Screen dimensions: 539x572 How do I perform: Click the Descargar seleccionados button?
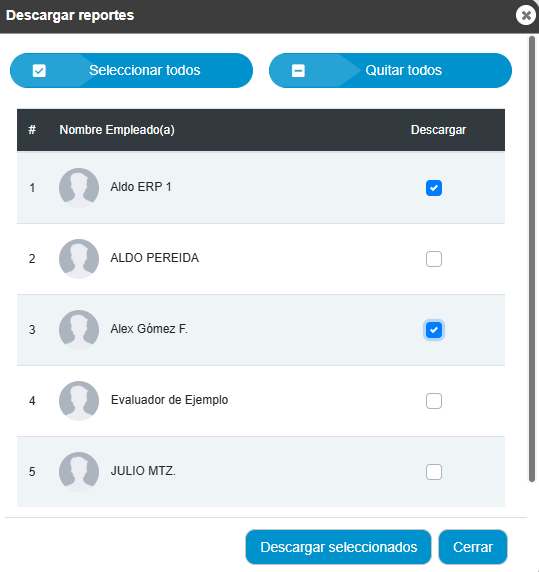click(338, 547)
